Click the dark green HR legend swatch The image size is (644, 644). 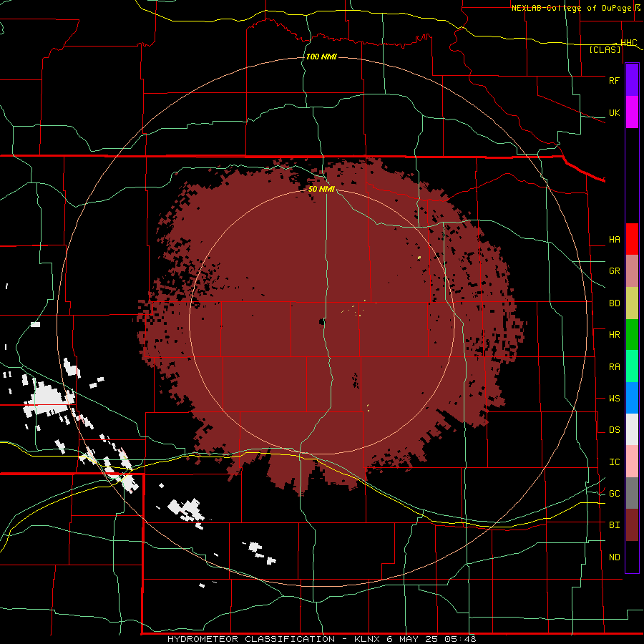[x=632, y=335]
